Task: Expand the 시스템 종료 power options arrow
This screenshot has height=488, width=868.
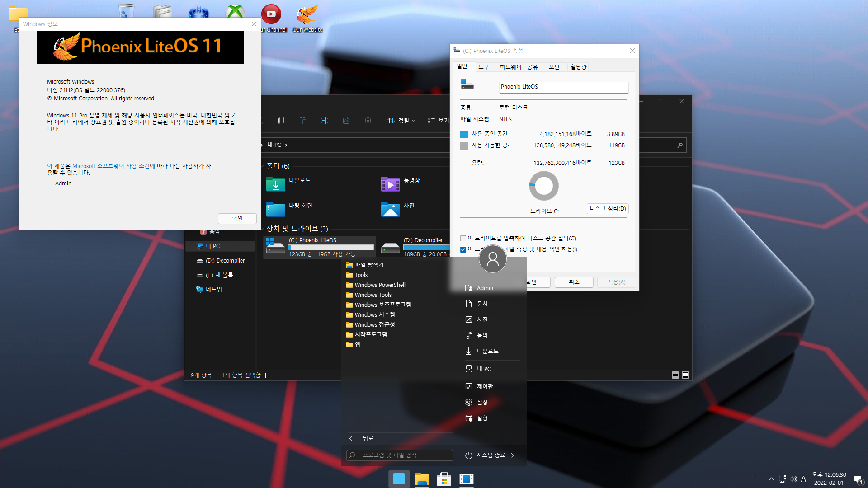Action: (x=513, y=455)
